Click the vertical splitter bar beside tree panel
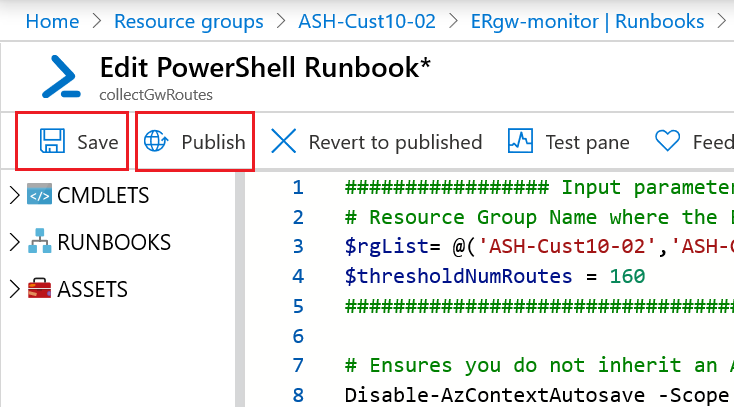Viewport: 734px width, 407px height. 240,289
